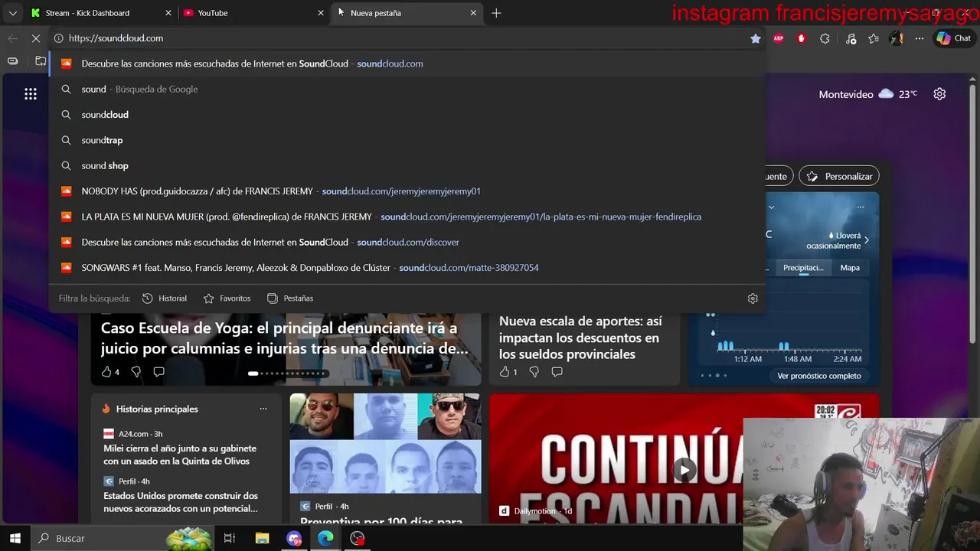This screenshot has width=980, height=551.
Task: Choose the 'soundcloud' search suggestion
Action: pos(407,115)
